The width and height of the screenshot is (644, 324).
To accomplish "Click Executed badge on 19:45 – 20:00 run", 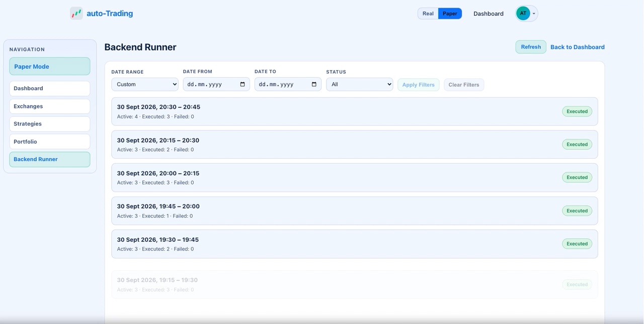I will [577, 211].
